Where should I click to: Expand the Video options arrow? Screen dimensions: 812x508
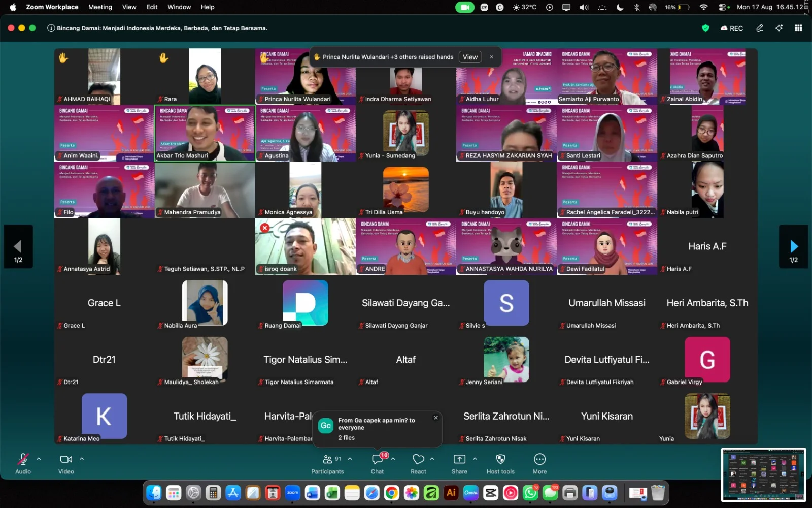(82, 459)
